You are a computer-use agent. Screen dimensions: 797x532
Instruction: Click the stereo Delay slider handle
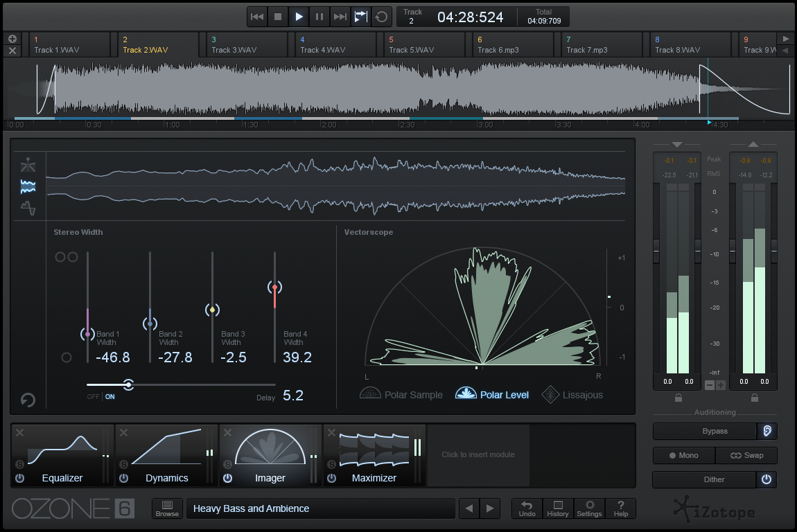128,384
